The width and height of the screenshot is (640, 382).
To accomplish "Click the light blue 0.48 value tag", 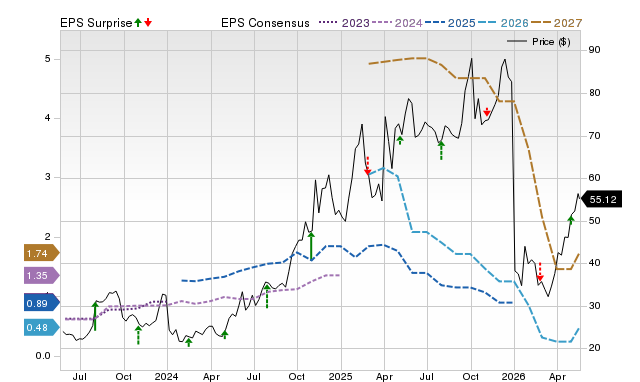I will (x=41, y=327).
